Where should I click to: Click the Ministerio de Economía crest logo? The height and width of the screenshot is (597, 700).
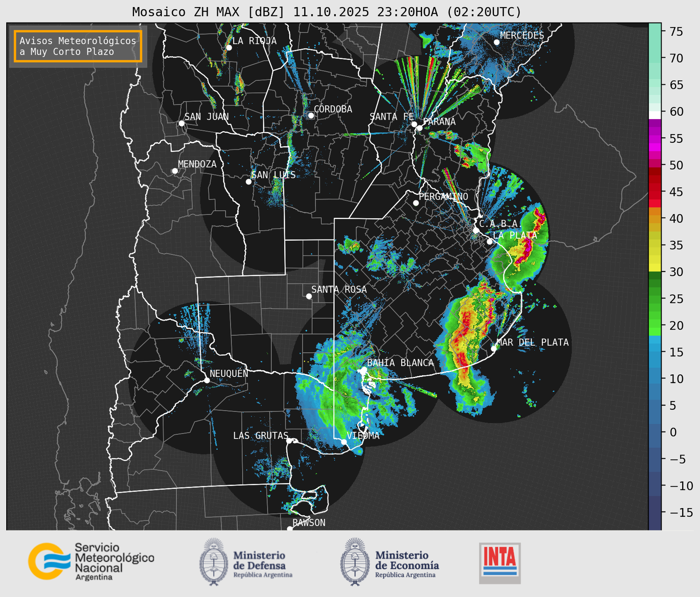[354, 562]
